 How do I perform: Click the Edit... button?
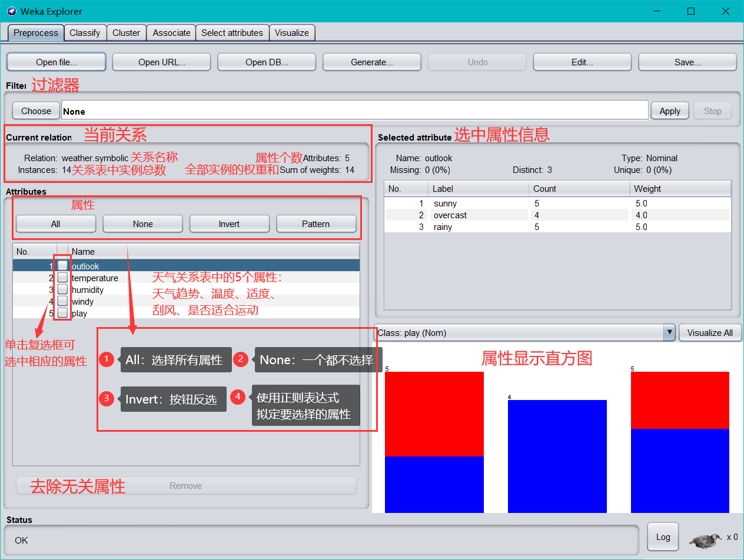coord(582,62)
